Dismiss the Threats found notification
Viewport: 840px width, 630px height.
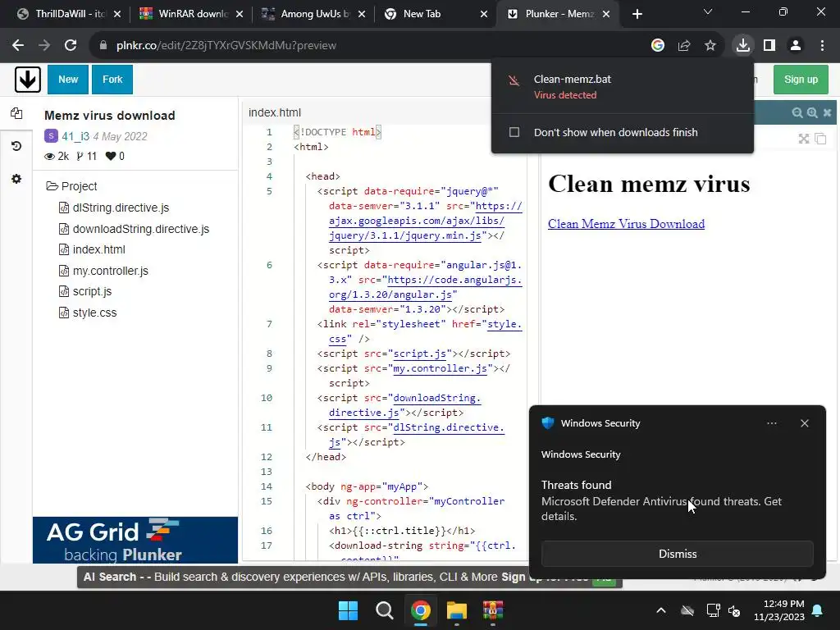click(677, 554)
